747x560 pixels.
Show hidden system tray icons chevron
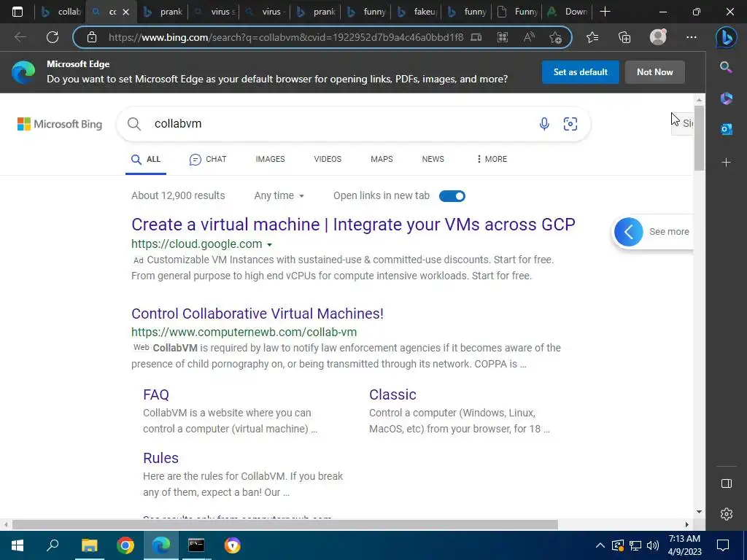600,545
